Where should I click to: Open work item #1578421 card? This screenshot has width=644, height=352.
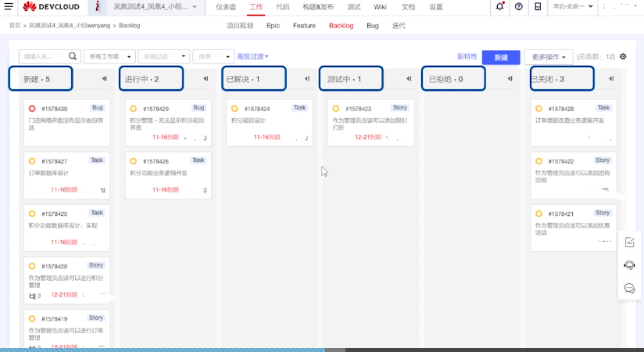574,228
